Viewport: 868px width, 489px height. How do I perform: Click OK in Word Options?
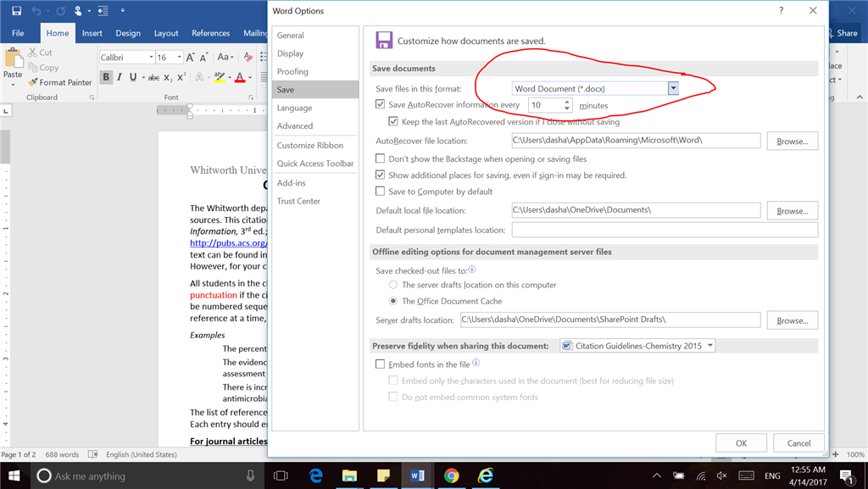click(x=741, y=443)
